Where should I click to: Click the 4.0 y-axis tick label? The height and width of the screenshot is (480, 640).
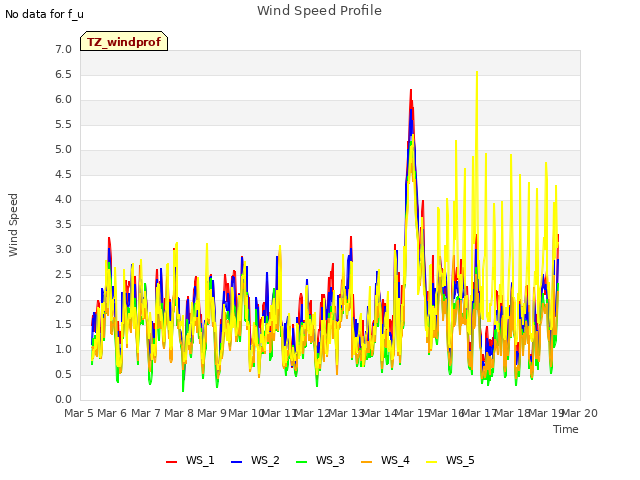pyautogui.click(x=63, y=200)
